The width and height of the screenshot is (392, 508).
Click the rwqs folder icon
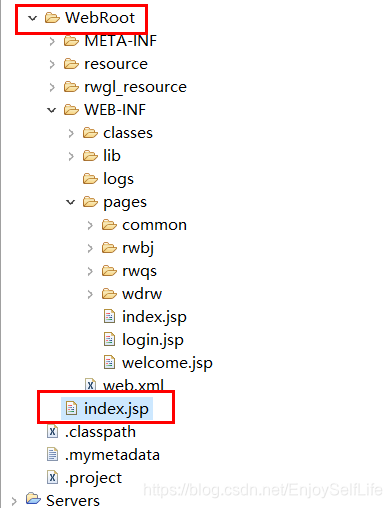coord(109,271)
